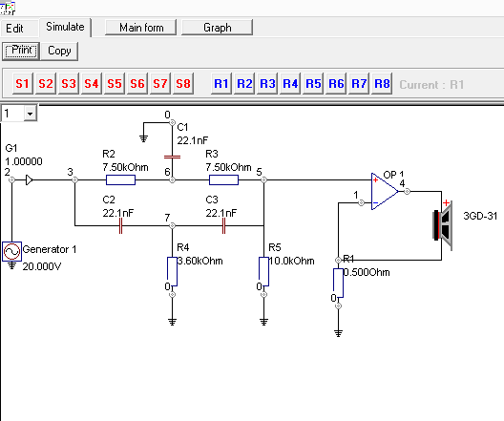Select capacitor C3 22.1nF symbol
This screenshot has height=421, width=504.
click(x=223, y=226)
